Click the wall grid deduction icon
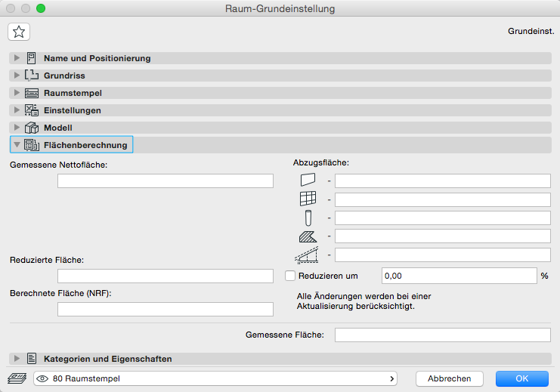 [307, 199]
